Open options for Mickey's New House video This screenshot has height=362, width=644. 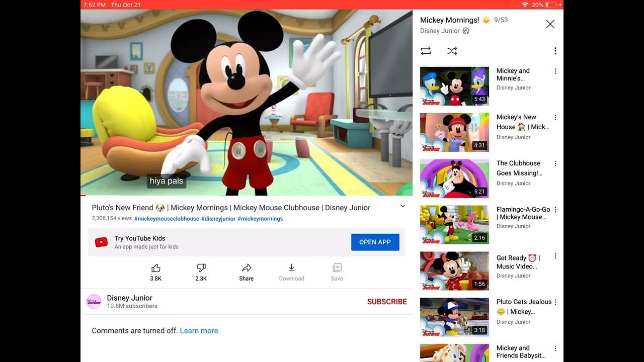(x=555, y=118)
